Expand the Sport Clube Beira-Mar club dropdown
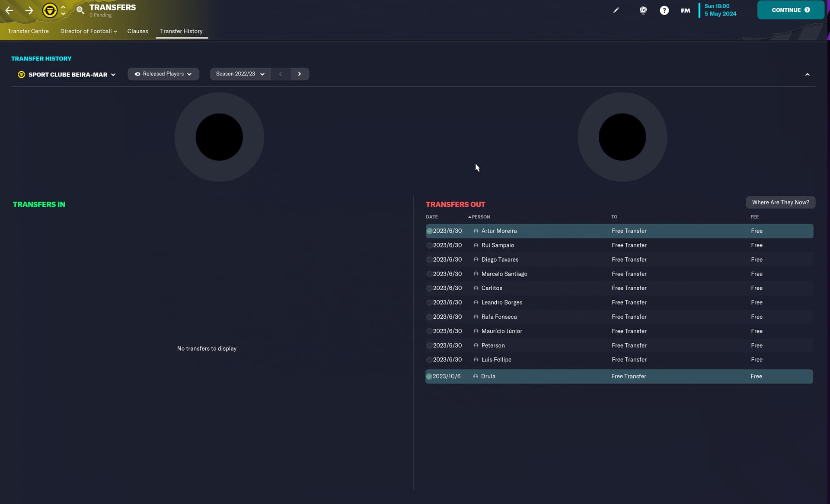 [113, 74]
